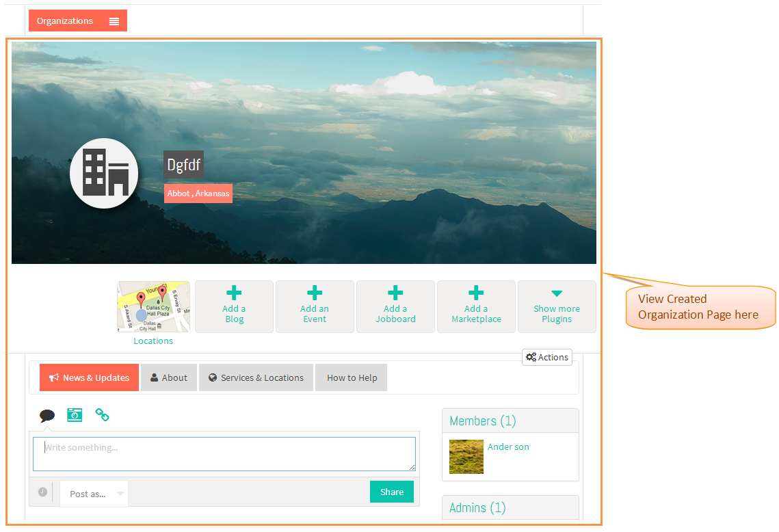Click inside the Write something text box
Viewport: 779px width, 532px height.
point(224,454)
